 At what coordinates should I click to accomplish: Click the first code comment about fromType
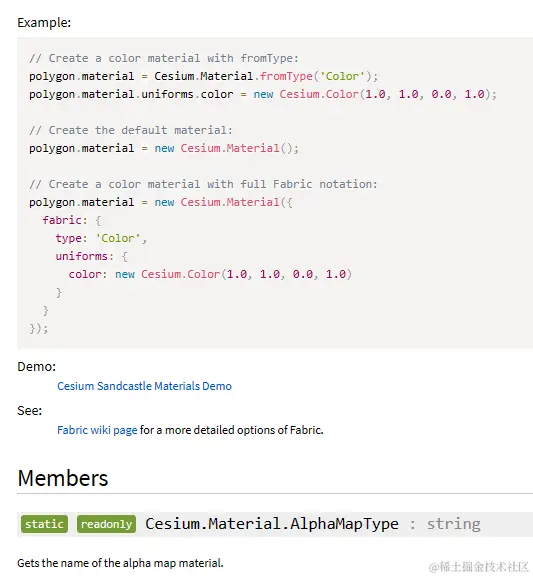(164, 58)
